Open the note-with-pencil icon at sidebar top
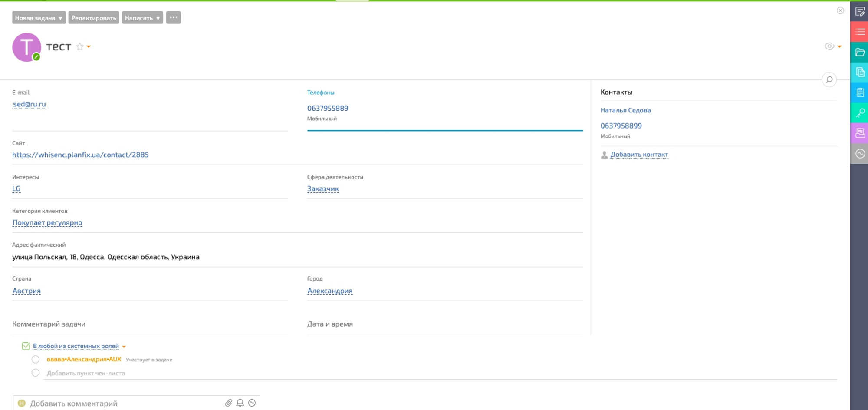868x410 pixels. 859,12
